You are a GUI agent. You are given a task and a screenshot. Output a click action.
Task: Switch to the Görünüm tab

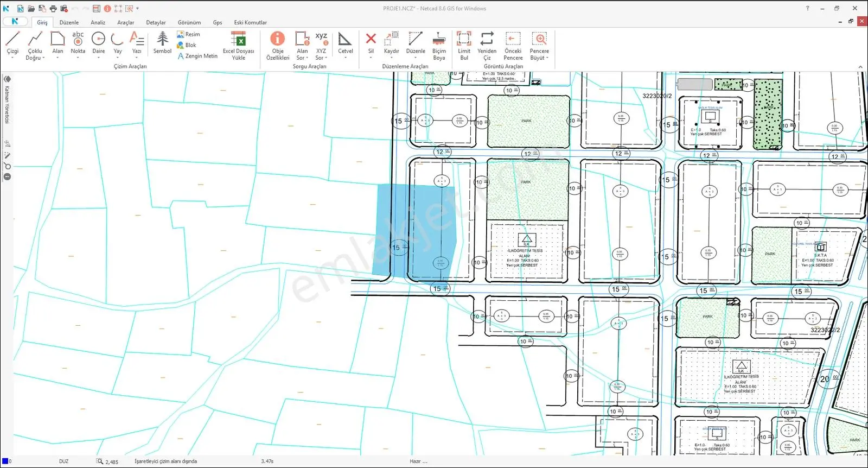pyautogui.click(x=189, y=23)
